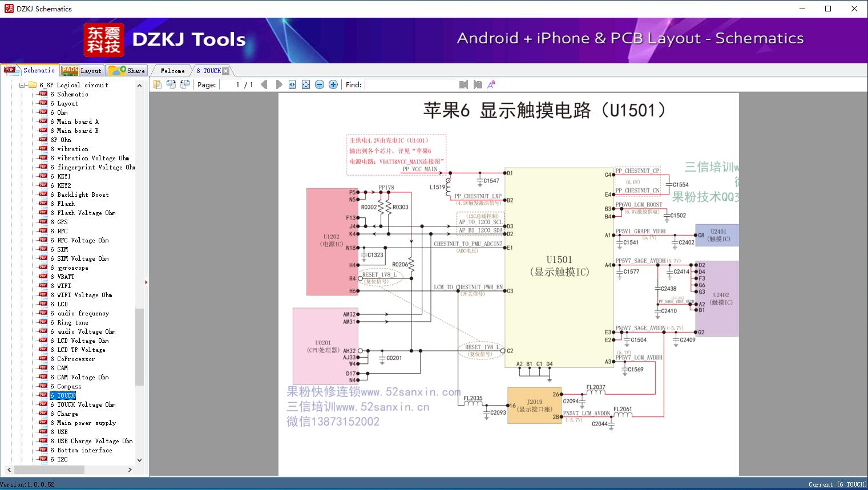The width and height of the screenshot is (868, 490).
Task: Find the previous search match
Action: click(x=463, y=84)
